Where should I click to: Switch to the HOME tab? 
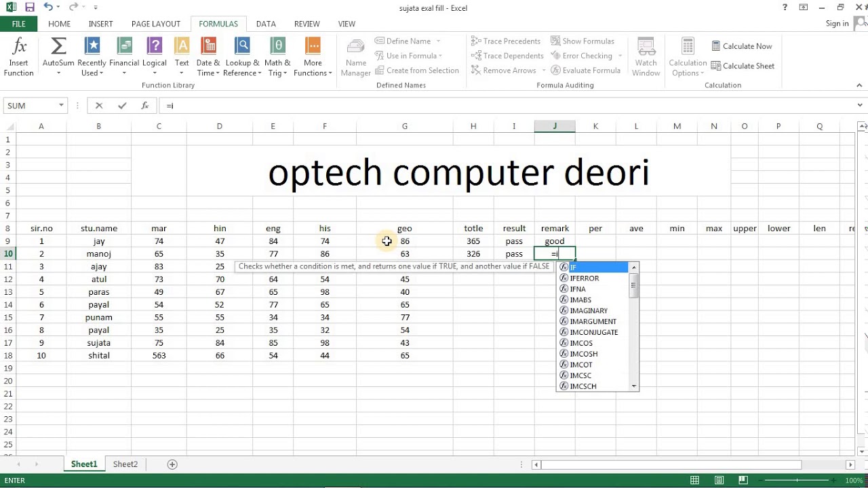coord(59,24)
